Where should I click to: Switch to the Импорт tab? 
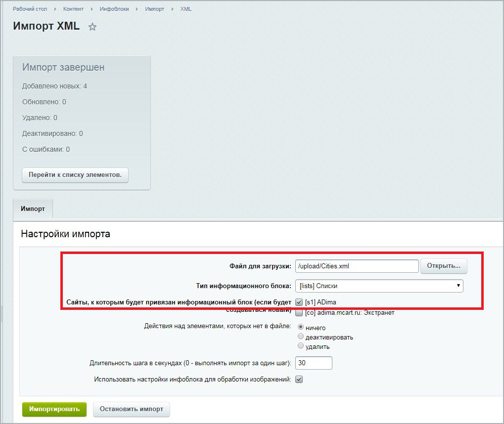coord(33,209)
